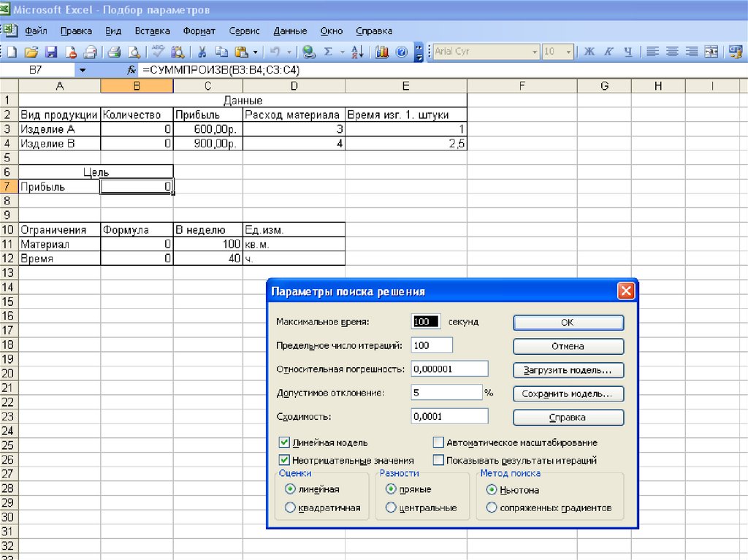This screenshot has width=748, height=560.
Task: Open the Данные menu
Action: click(290, 31)
